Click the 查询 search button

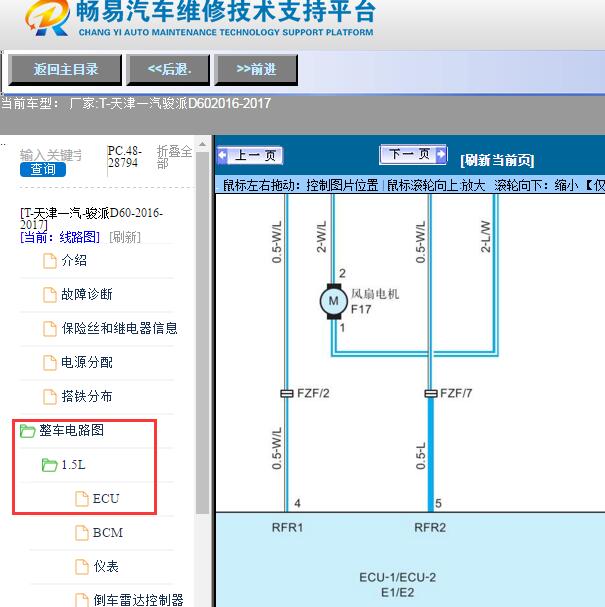click(43, 170)
